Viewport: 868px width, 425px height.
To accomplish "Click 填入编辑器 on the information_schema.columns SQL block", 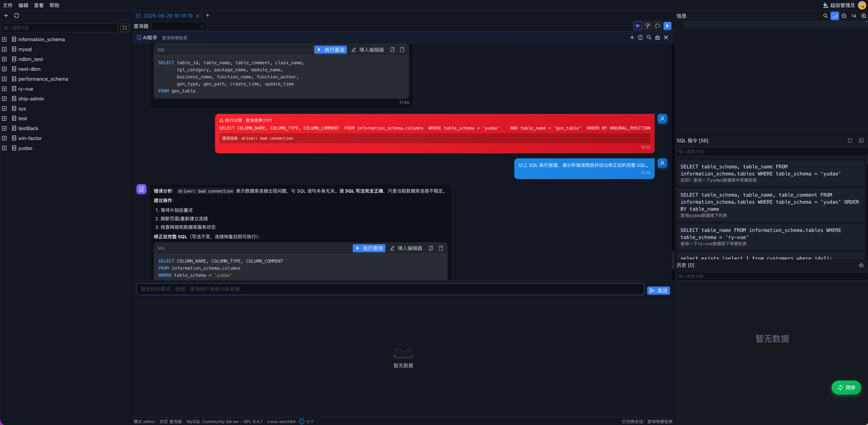I will 406,248.
